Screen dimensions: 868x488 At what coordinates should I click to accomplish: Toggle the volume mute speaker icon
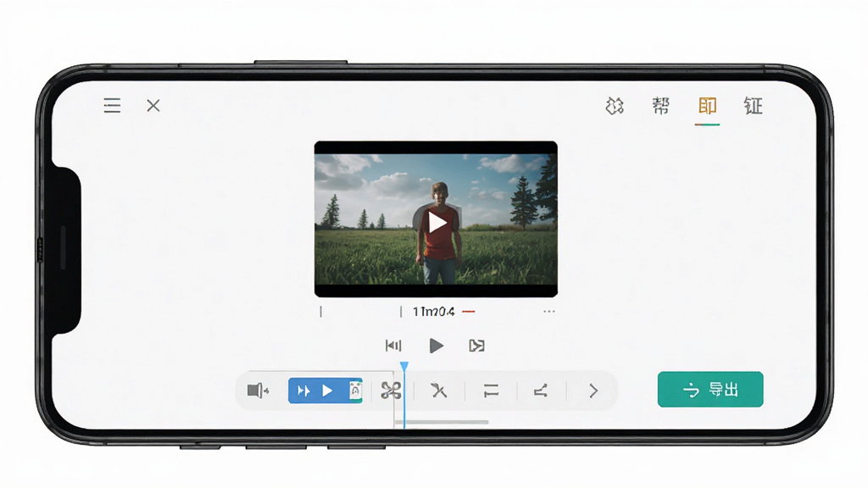(x=258, y=391)
